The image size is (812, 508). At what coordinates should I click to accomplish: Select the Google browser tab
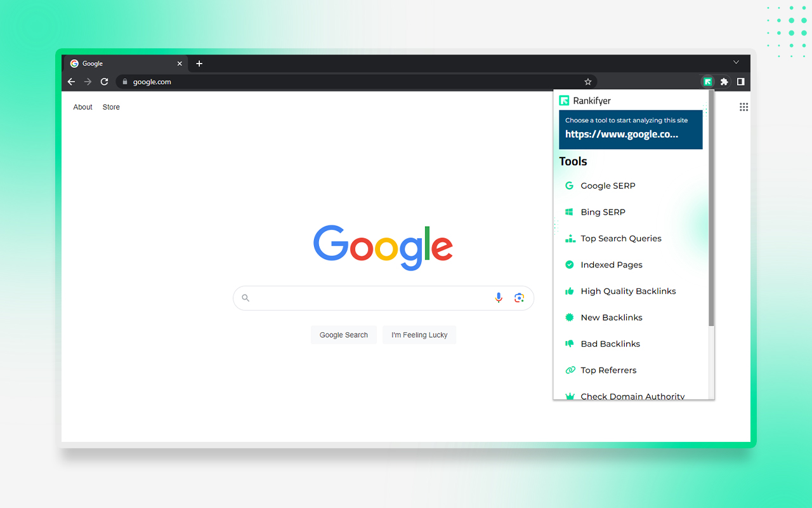point(126,63)
